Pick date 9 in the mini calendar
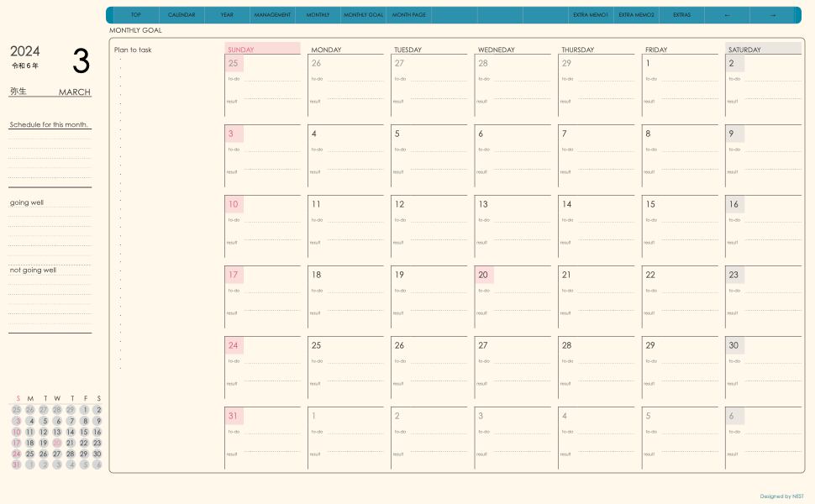This screenshot has height=504, width=815. [97, 421]
